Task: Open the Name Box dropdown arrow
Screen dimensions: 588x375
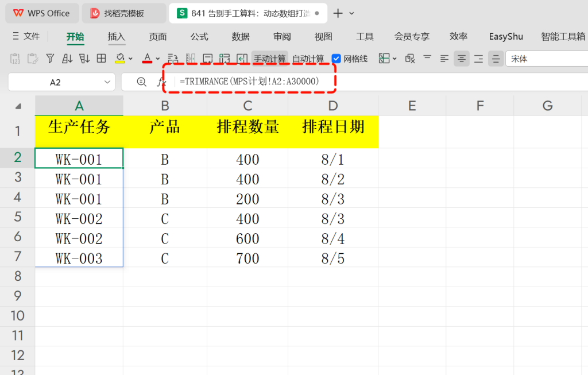Action: [107, 82]
